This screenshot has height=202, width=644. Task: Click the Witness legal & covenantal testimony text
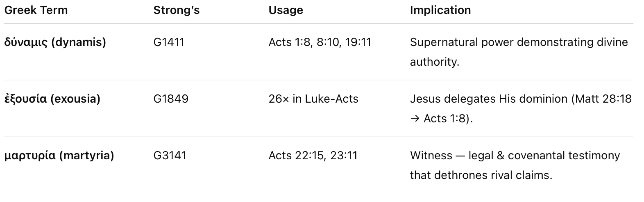pos(515,156)
